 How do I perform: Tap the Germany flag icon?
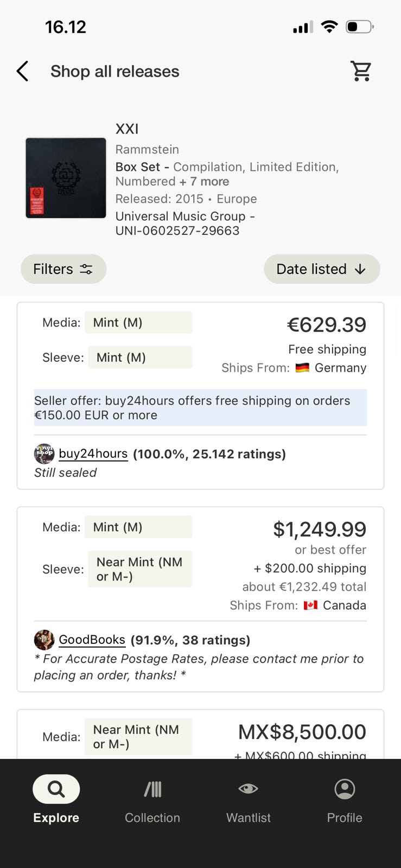(x=302, y=368)
